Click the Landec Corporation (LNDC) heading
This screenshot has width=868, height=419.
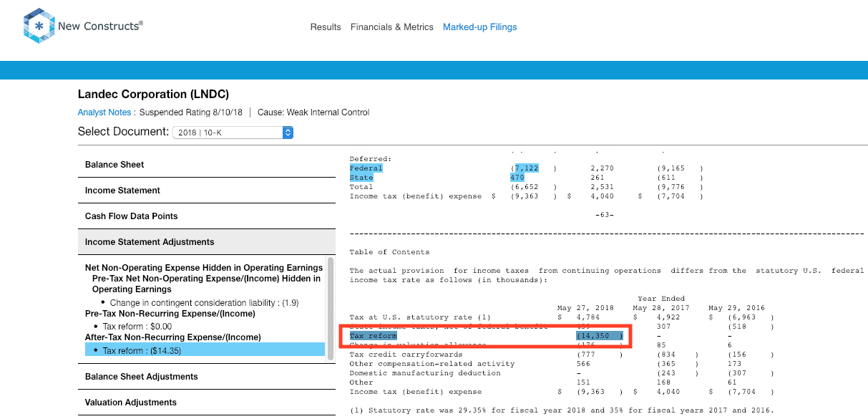[153, 95]
